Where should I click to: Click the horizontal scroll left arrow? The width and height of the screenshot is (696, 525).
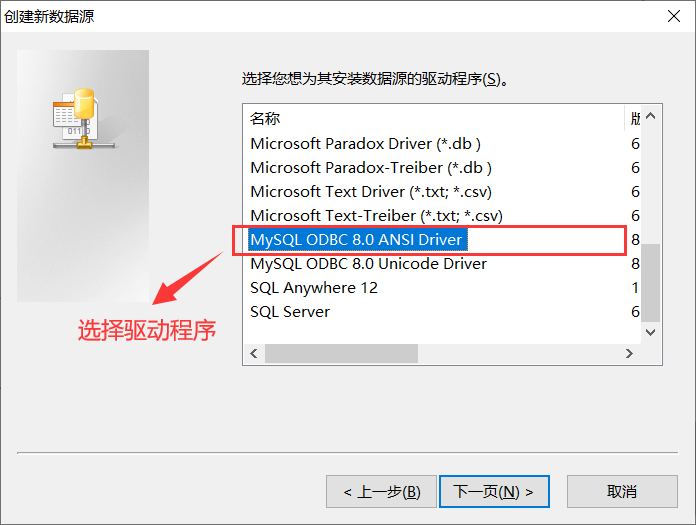[x=254, y=354]
